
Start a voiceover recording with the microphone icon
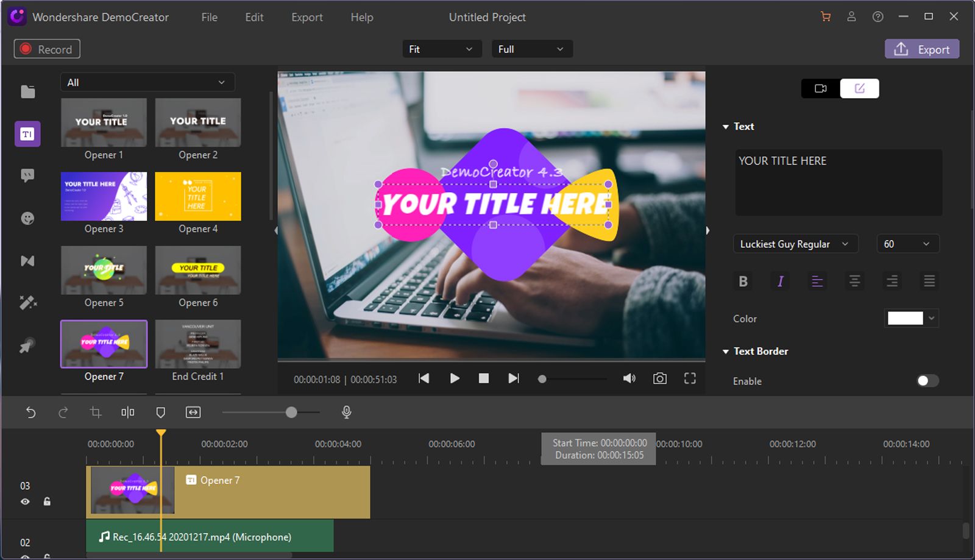tap(346, 412)
